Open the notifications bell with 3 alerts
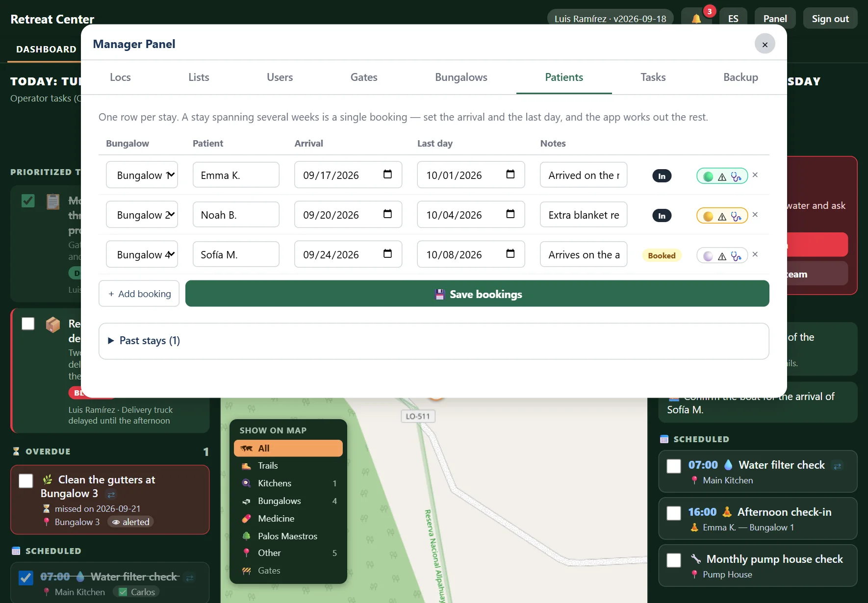Image resolution: width=868 pixels, height=603 pixels. click(x=696, y=19)
